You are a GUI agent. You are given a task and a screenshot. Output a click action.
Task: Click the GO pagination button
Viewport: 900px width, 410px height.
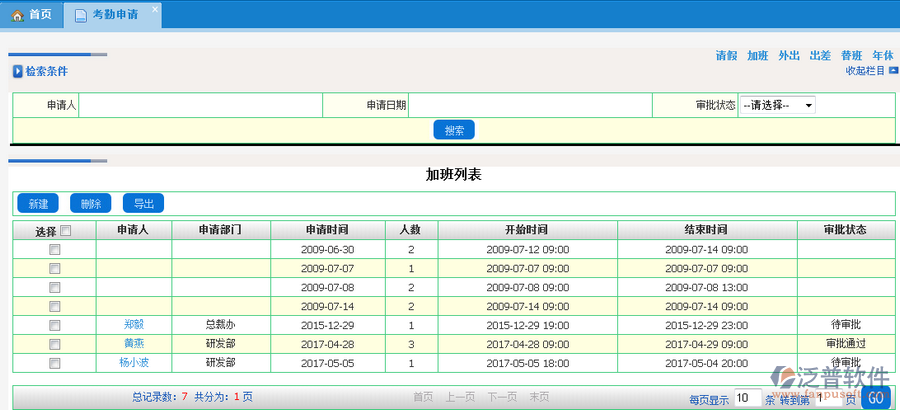[876, 398]
